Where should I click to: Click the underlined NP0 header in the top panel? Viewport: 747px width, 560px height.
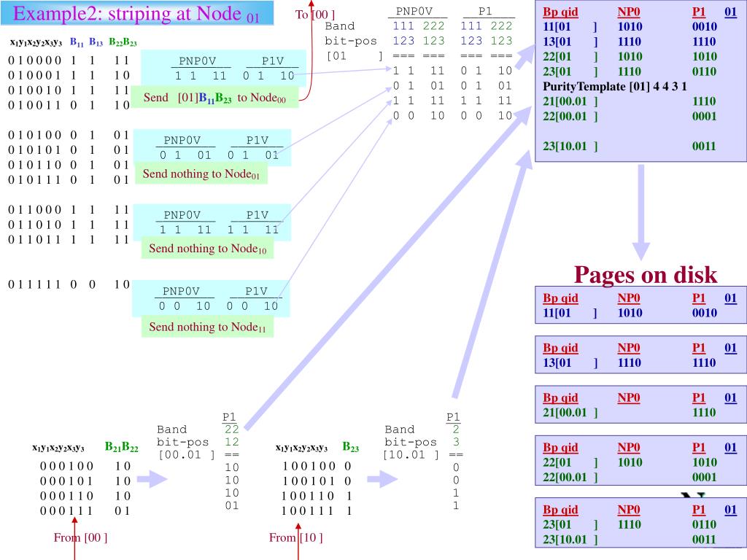(628, 12)
